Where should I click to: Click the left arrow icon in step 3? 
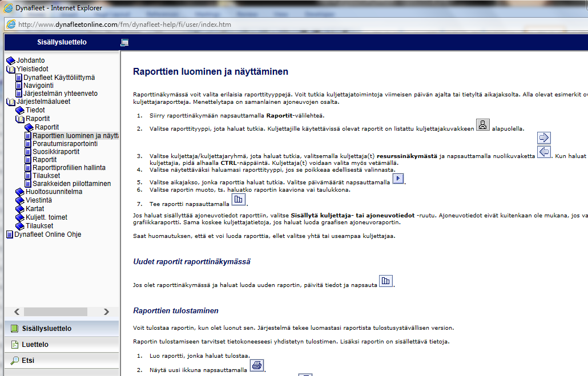[543, 152]
